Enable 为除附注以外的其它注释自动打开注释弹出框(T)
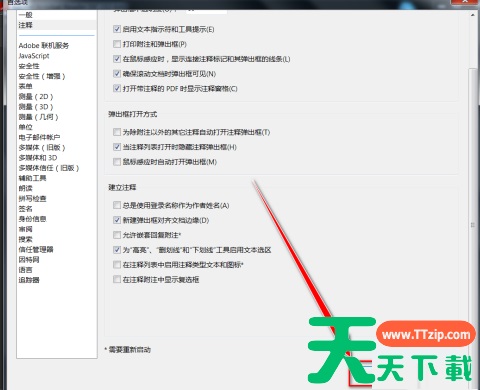 click(x=117, y=132)
